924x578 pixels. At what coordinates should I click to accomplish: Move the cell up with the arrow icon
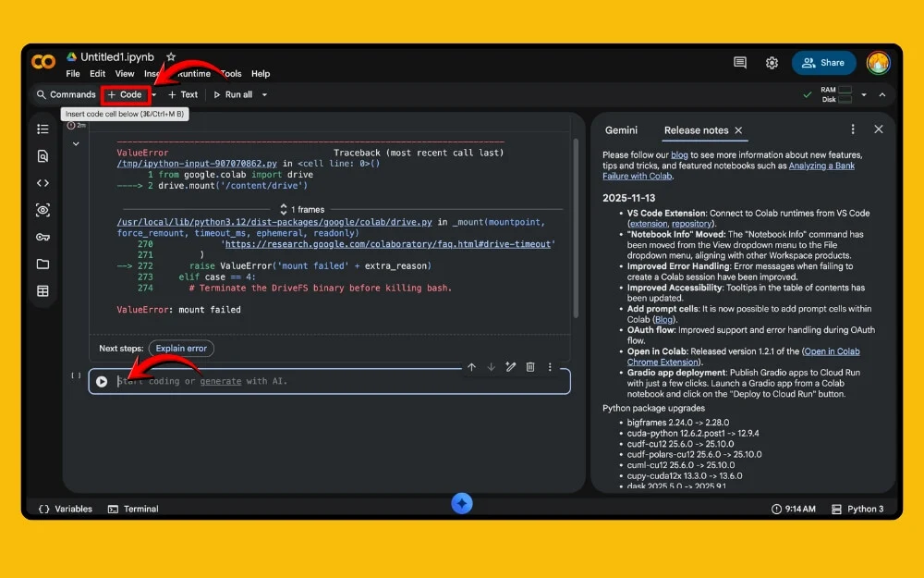tap(472, 367)
